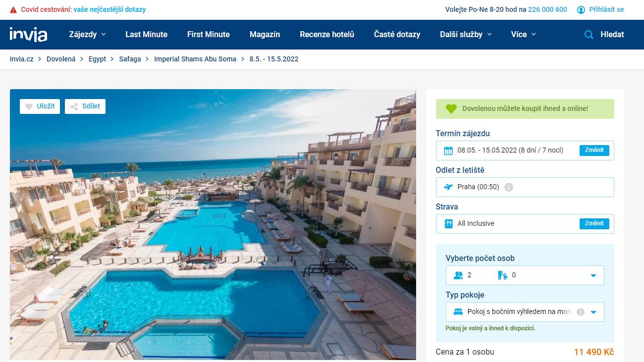The image size is (644, 362).
Task: Open the Safaga breadcrumb link
Action: (x=130, y=59)
